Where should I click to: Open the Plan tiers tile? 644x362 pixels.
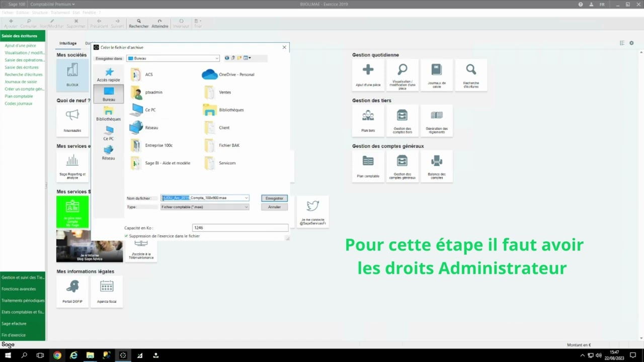pyautogui.click(x=368, y=121)
